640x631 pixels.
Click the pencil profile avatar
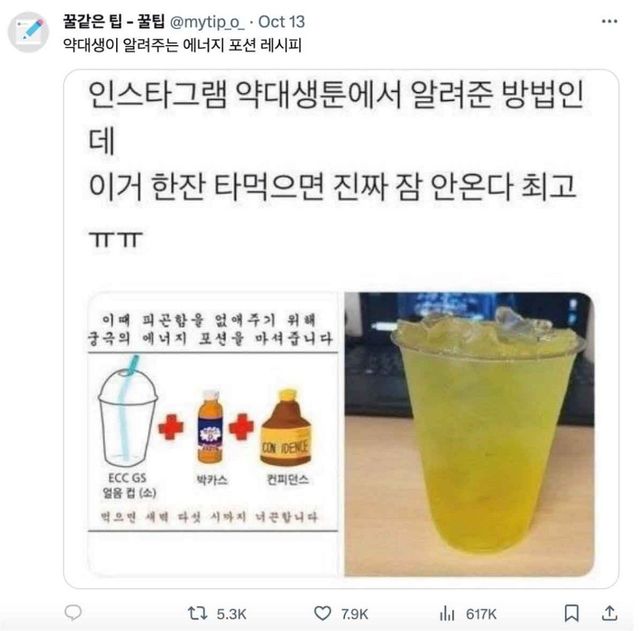pos(29,32)
